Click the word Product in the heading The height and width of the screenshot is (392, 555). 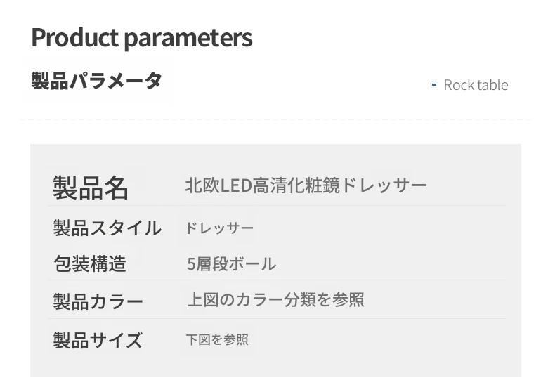click(75, 37)
